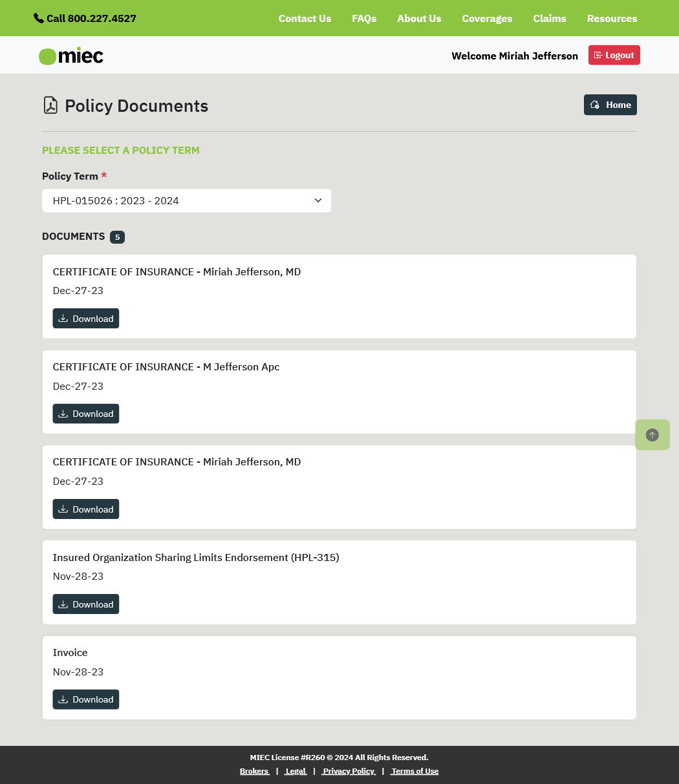This screenshot has height=784, width=679.
Task: Click the Brokers link in the footer
Action: coord(254,770)
